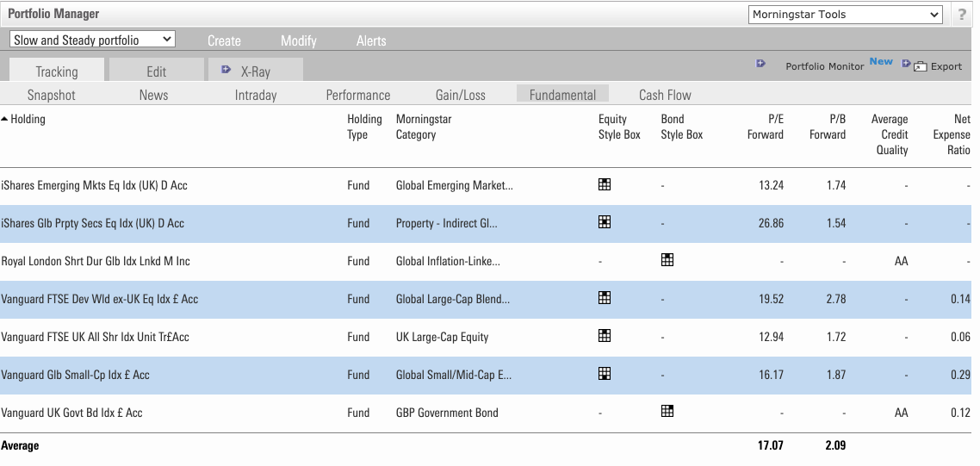Open Vanguard FTSE UK All Shr fund link
The width and height of the screenshot is (980, 466).
[x=95, y=337]
